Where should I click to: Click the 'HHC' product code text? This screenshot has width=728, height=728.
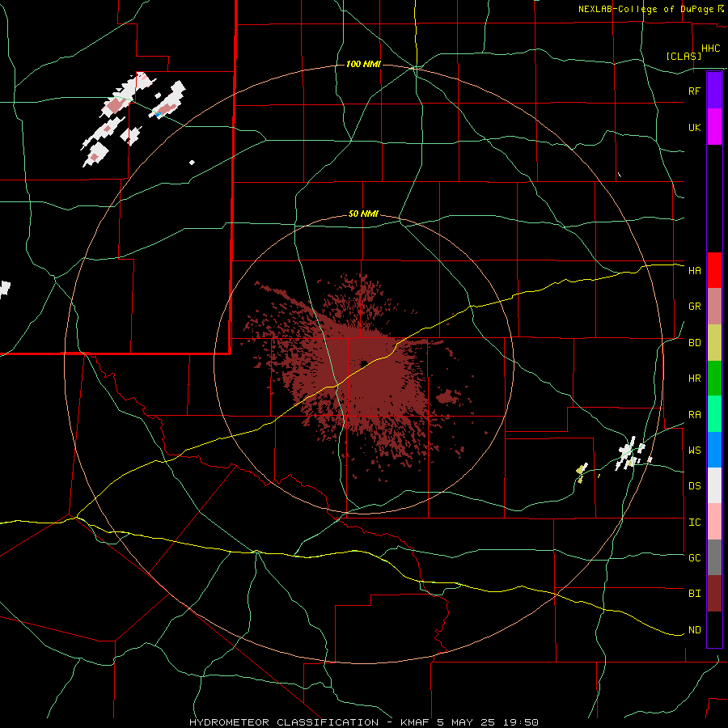[710, 49]
